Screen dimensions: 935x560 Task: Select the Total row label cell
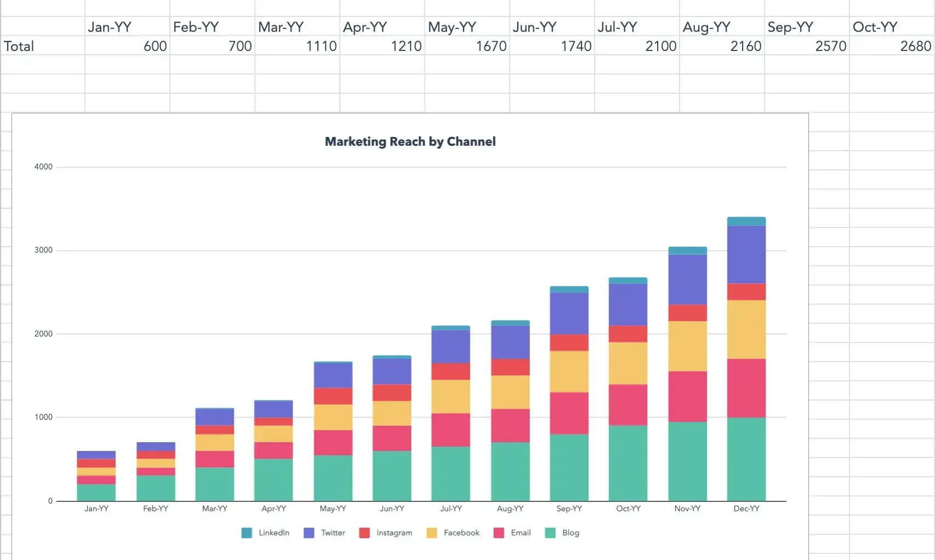click(43, 46)
